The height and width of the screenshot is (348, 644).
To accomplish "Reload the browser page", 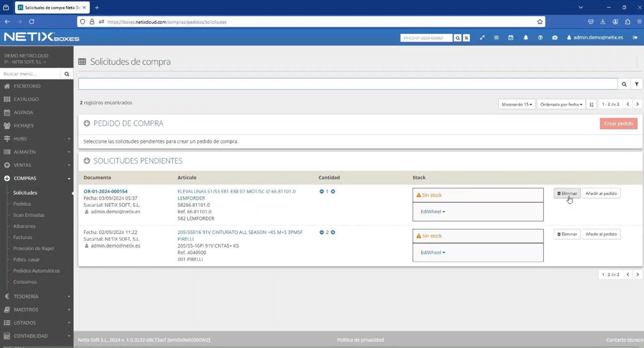I will [32, 21].
